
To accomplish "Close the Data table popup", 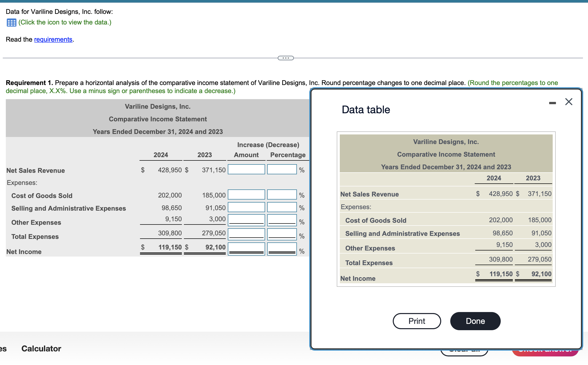I will [569, 102].
